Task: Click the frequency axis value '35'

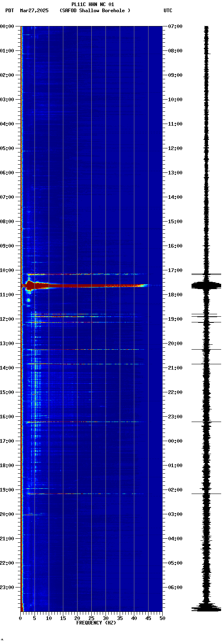Action: (120, 618)
